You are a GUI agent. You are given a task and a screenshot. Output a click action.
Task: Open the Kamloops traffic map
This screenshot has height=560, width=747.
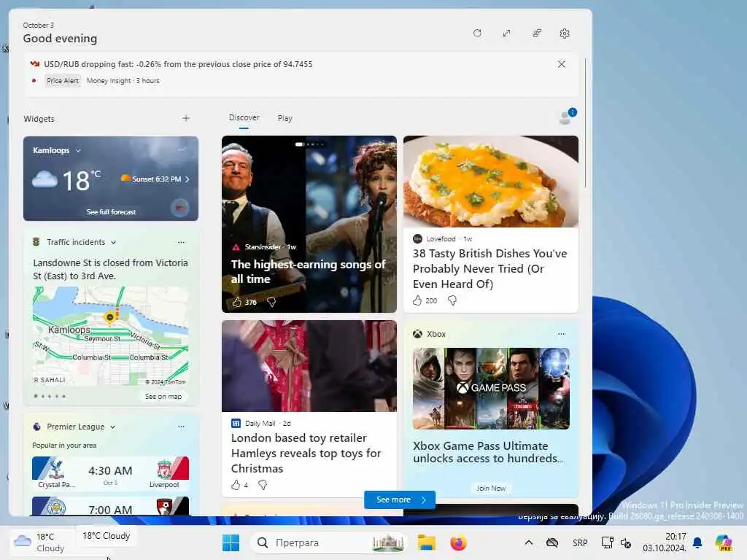tap(111, 335)
